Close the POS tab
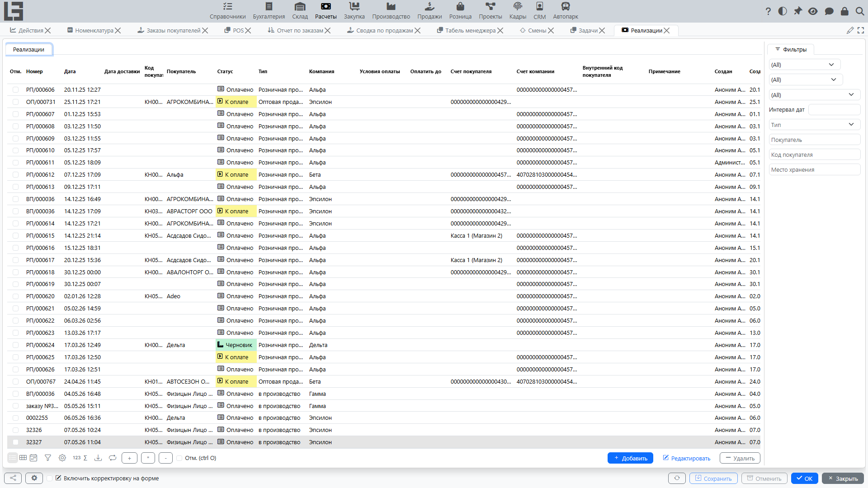Viewport: 868px width, 488px height. [x=248, y=30]
